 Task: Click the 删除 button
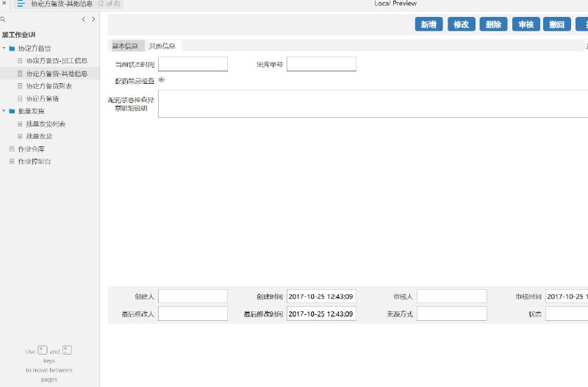coord(493,24)
